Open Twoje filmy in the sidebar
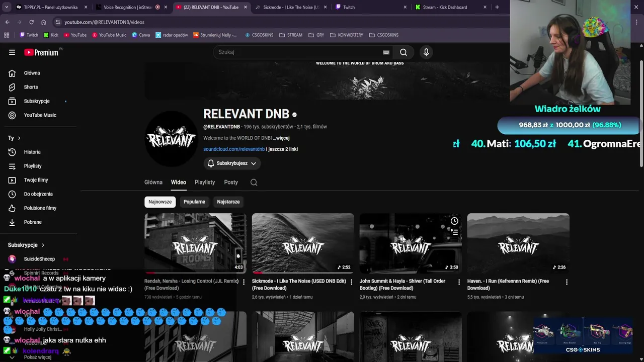 click(38, 180)
